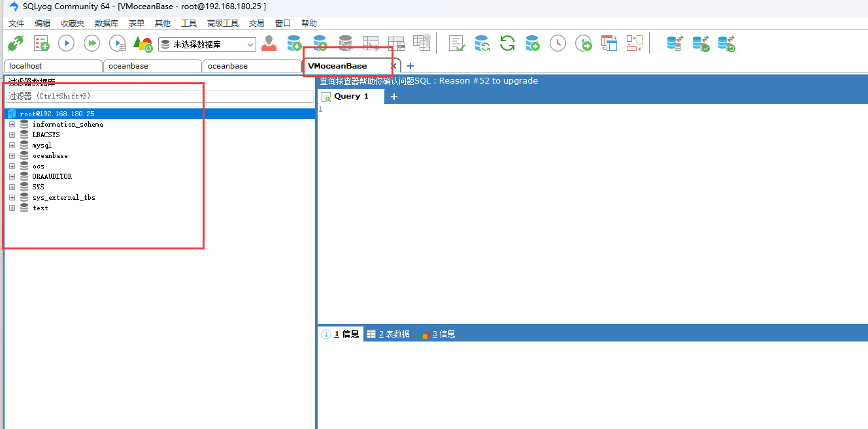The width and height of the screenshot is (868, 429).
Task: Open the 数据库 menu
Action: [107, 23]
